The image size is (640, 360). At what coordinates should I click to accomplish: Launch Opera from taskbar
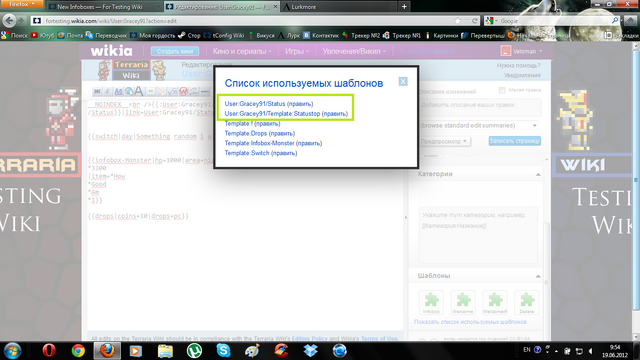[49, 351]
